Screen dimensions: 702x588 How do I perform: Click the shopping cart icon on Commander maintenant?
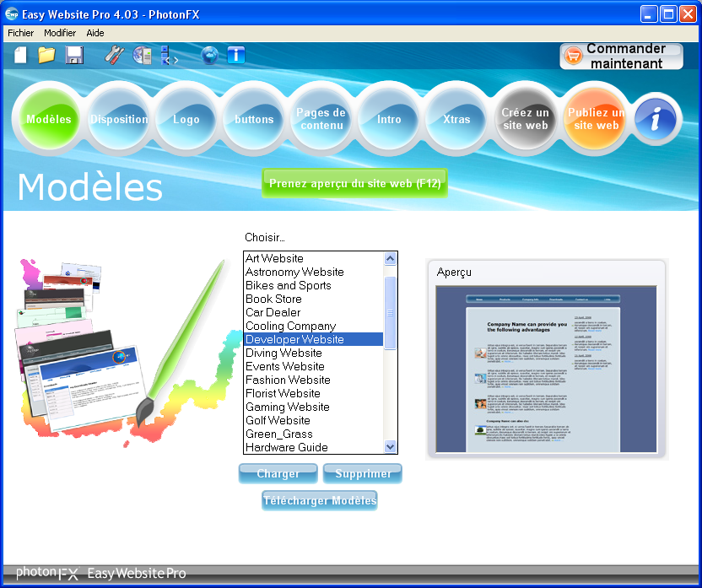tap(573, 57)
